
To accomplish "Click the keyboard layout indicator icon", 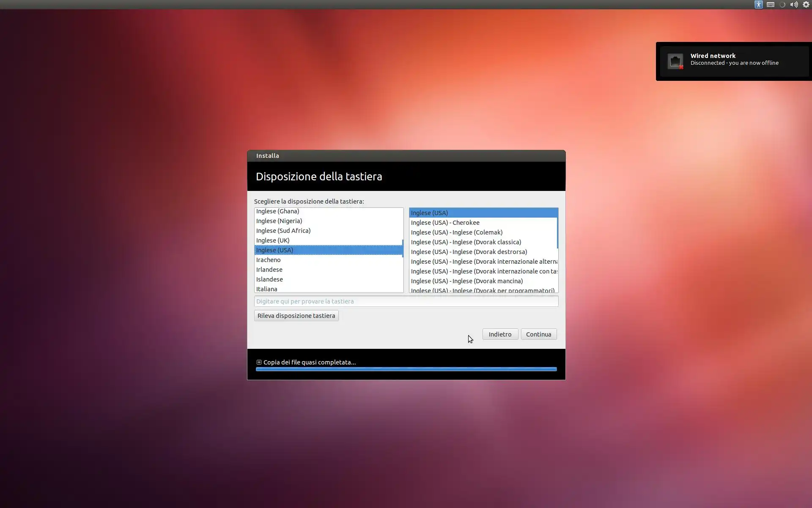I will click(x=771, y=5).
